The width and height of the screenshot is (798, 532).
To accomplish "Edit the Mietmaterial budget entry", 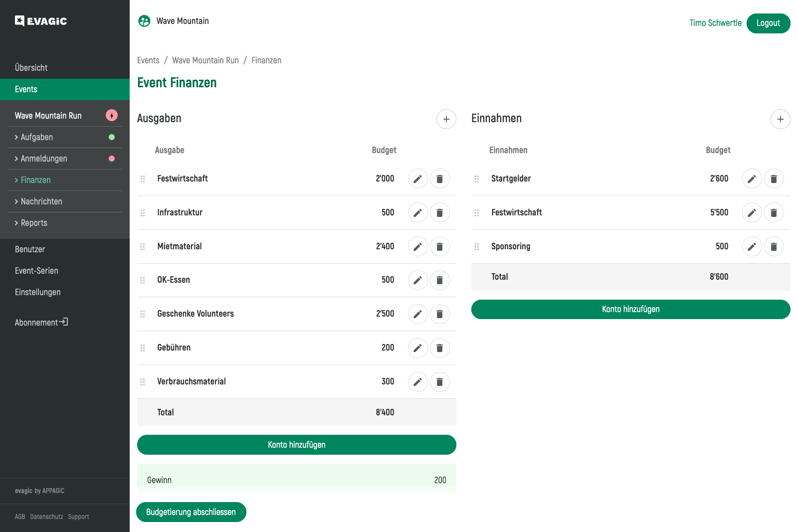I will 417,246.
